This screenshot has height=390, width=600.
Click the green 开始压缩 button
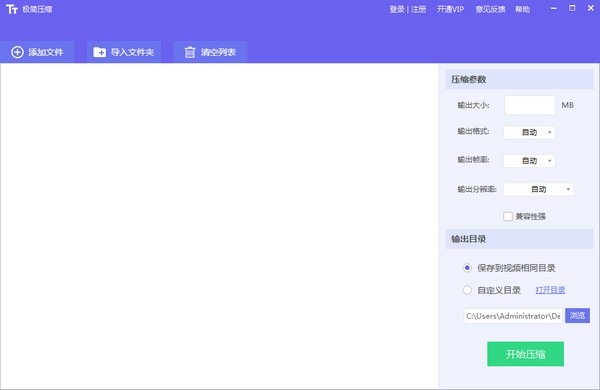525,354
